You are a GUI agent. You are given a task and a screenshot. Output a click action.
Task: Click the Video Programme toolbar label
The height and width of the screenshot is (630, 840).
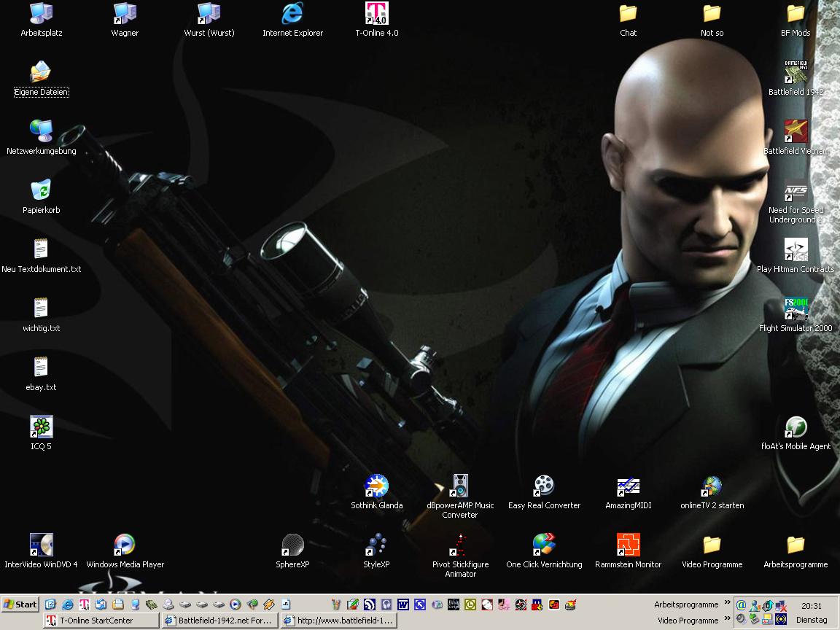pos(688,621)
